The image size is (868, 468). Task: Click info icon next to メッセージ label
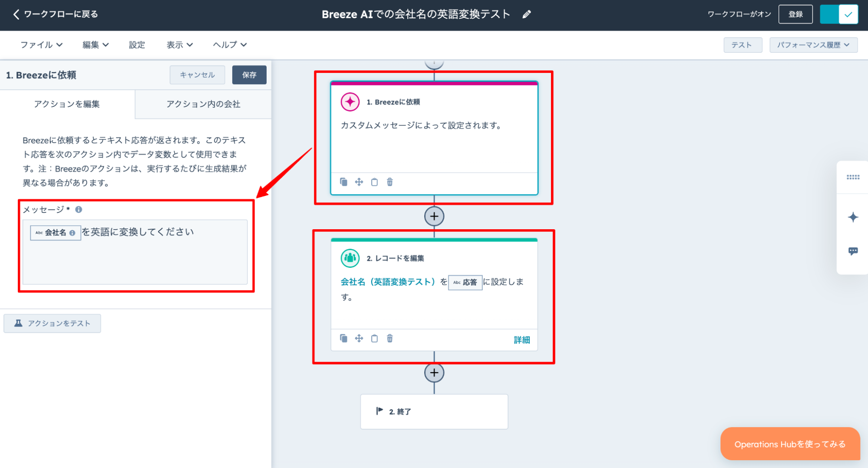click(79, 210)
